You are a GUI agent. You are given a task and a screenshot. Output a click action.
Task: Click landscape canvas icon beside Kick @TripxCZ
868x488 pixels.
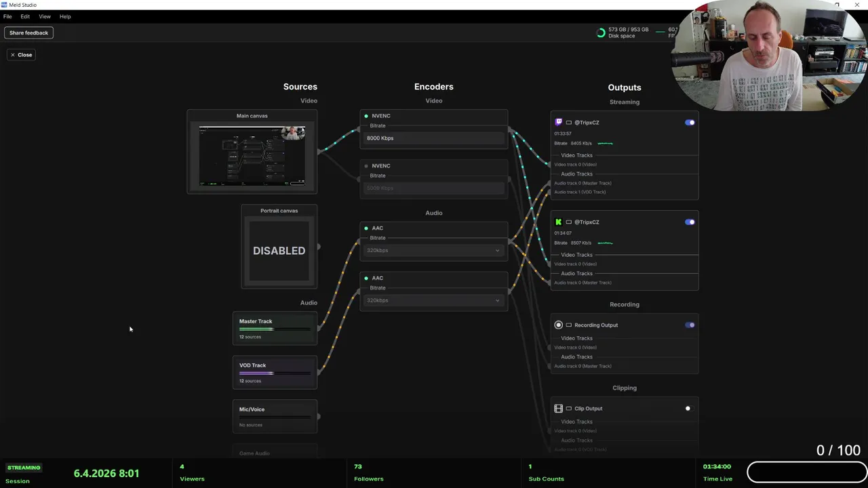point(569,222)
